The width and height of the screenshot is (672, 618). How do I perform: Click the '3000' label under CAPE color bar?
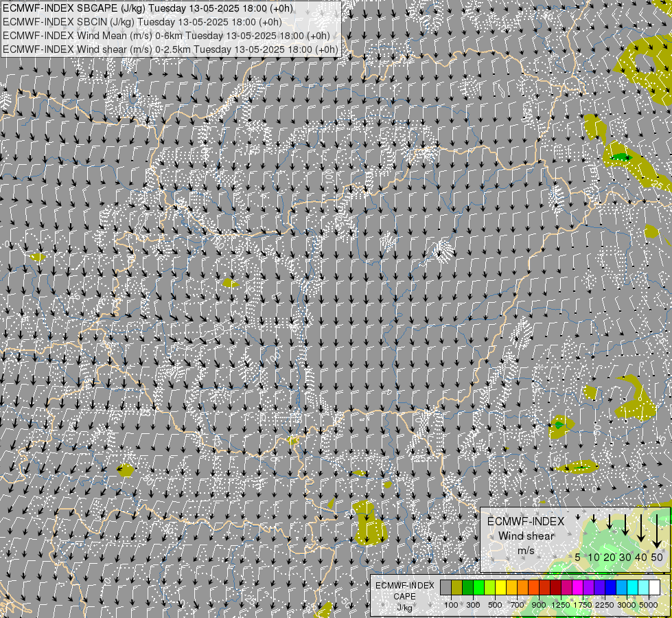pyautogui.click(x=627, y=605)
